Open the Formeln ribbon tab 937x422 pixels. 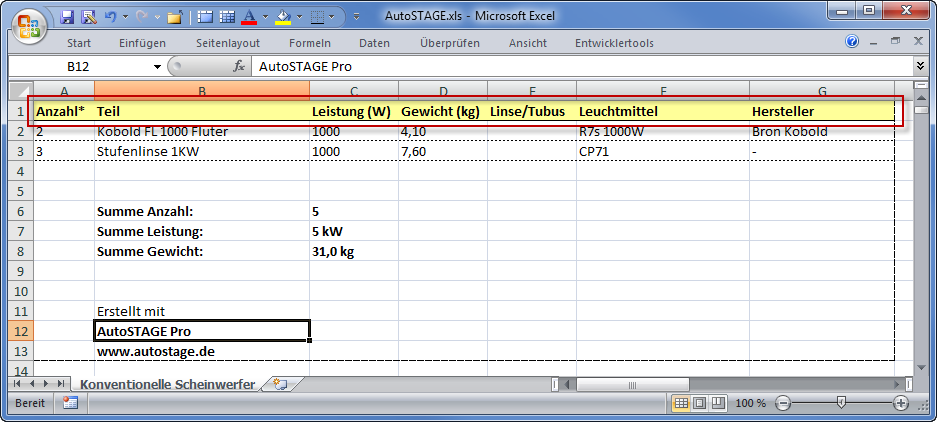tap(309, 43)
